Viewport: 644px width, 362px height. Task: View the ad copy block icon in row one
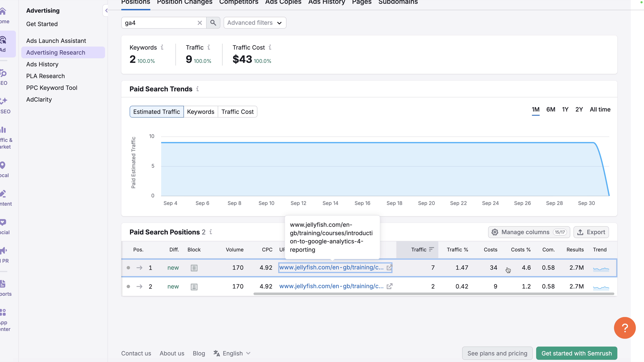pyautogui.click(x=194, y=268)
